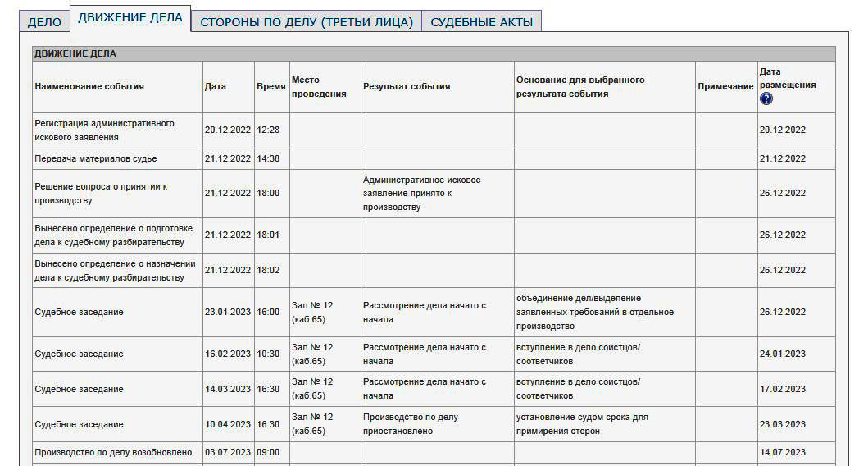Viewport: 868px width, 466px height.
Task: Click the ДВИЖЕНИЕ ДЕЛА table title bar
Action: tap(434, 54)
